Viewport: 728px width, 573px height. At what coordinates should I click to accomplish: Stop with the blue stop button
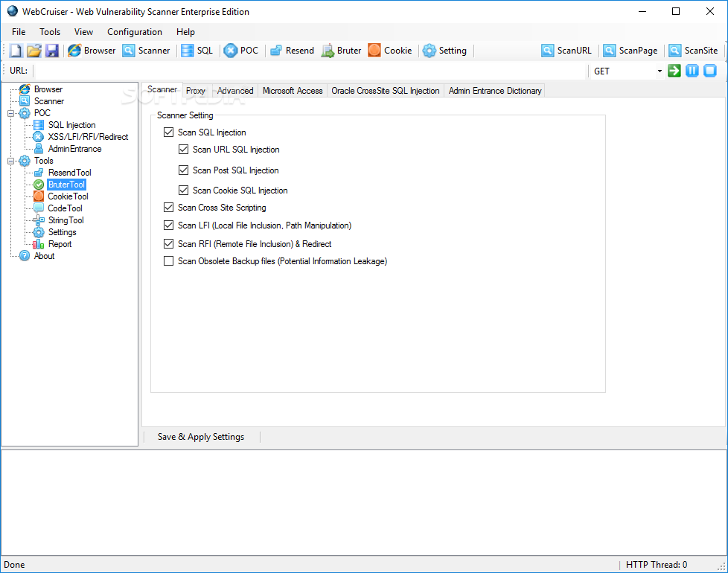(x=710, y=71)
